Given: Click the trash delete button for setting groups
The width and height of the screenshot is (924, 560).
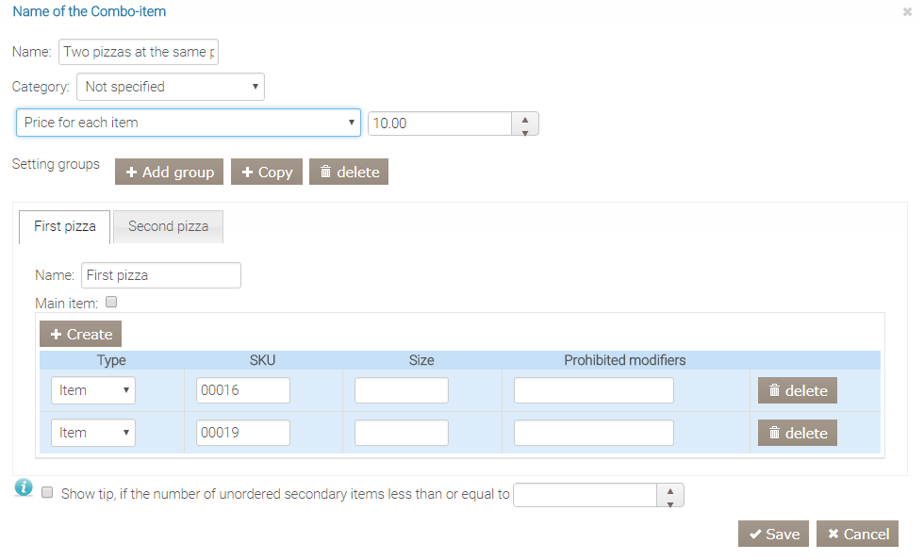Looking at the screenshot, I should click(x=348, y=172).
